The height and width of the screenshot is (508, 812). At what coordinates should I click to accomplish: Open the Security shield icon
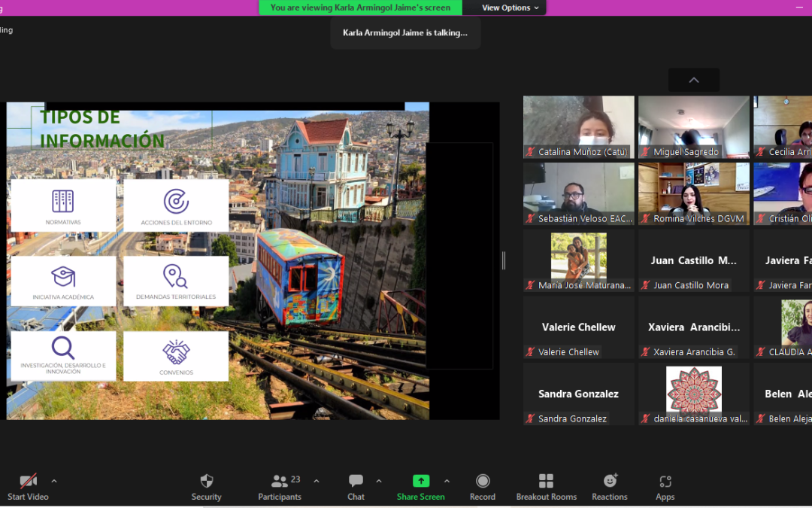point(206,481)
